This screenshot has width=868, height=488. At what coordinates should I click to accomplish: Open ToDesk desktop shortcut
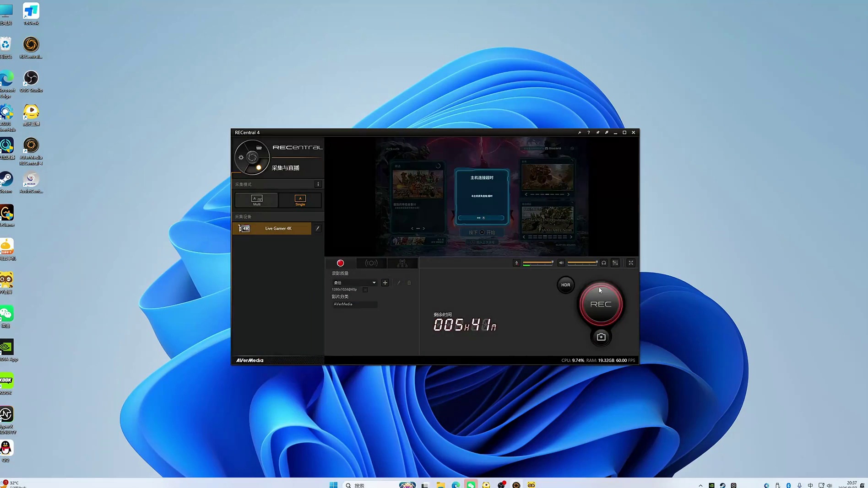pyautogui.click(x=31, y=14)
